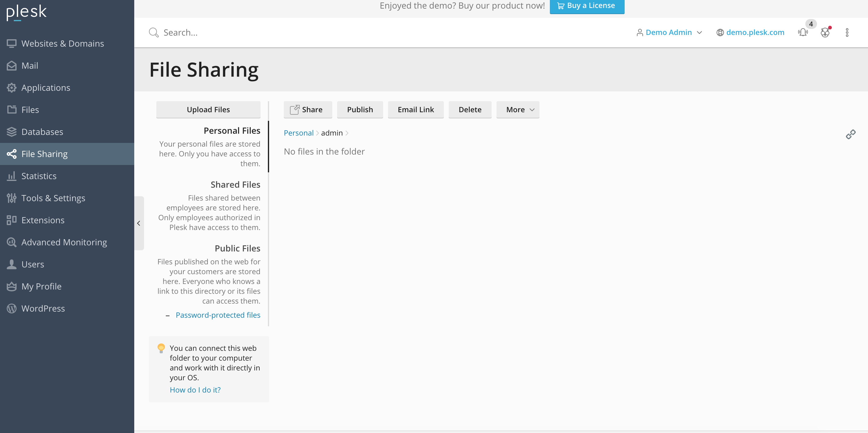Open the Plesk helper octopus icon

click(825, 33)
